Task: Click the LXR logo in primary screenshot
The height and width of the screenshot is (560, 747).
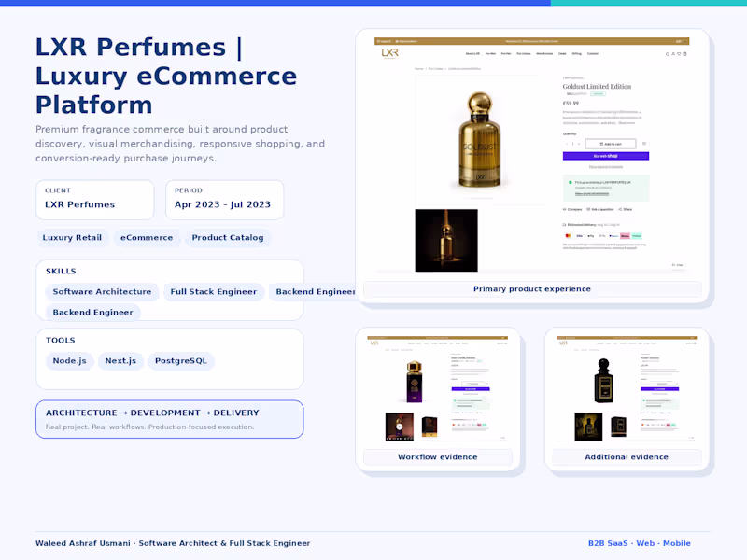Action: coord(389,53)
